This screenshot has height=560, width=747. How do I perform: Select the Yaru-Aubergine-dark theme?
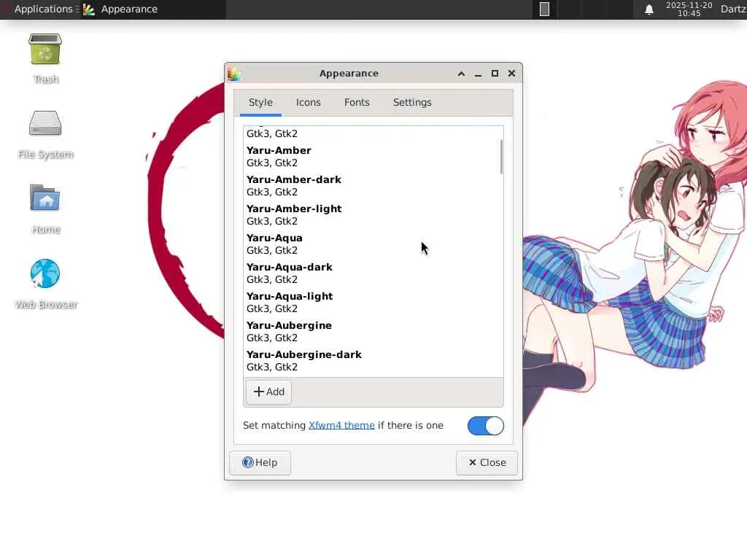(x=371, y=360)
